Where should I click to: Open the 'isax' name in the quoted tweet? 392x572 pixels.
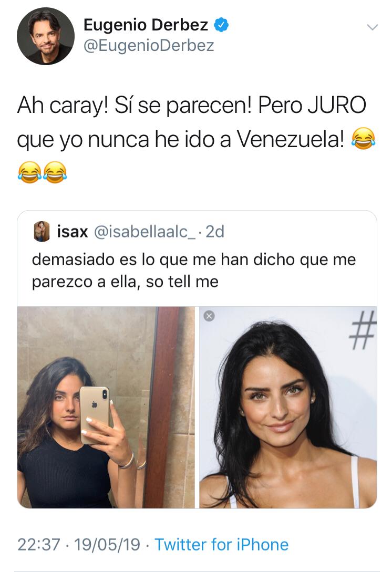73,232
